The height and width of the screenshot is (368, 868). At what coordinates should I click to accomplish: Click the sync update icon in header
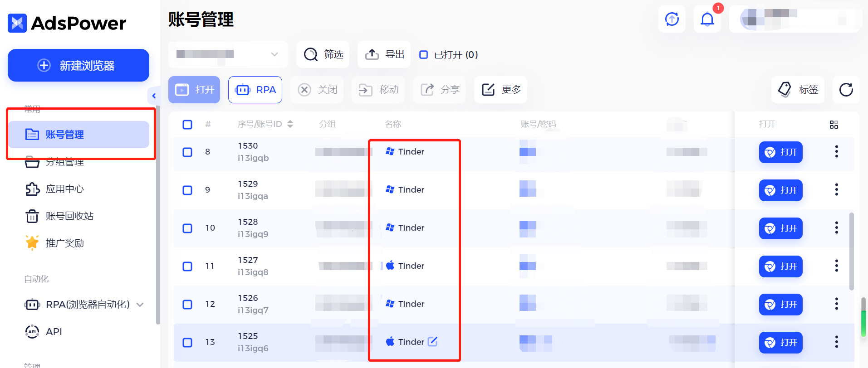point(672,19)
